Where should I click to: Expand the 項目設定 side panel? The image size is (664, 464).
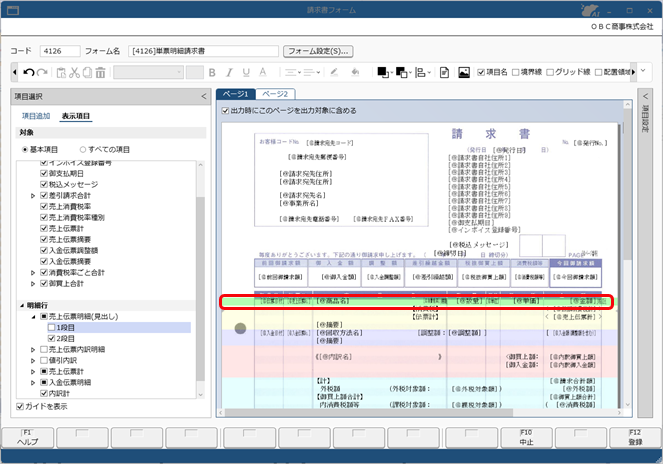coord(645,97)
